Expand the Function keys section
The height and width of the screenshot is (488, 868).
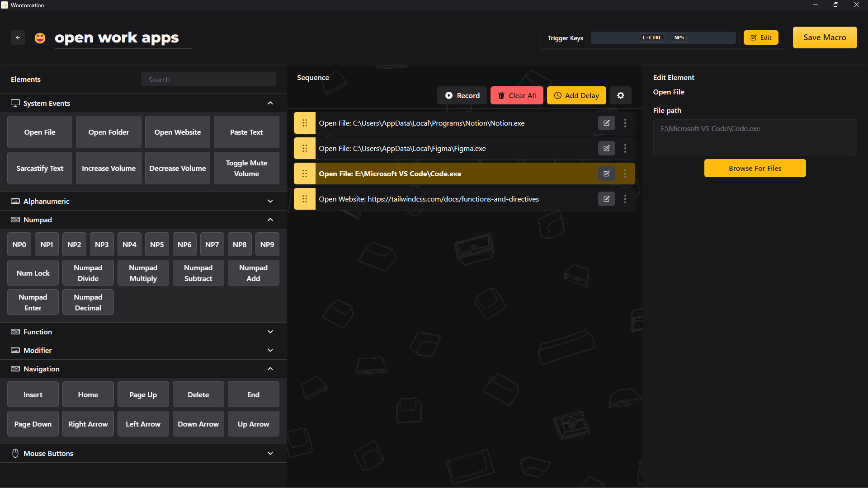click(x=270, y=332)
